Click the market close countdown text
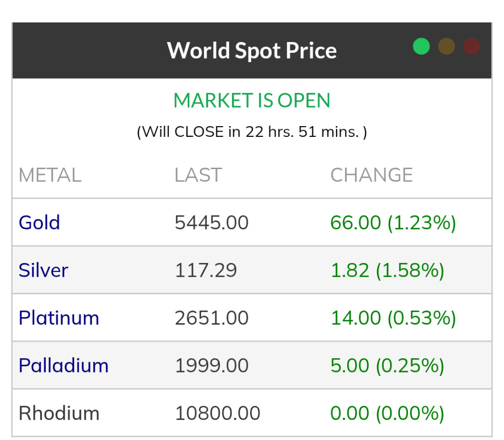Screen dimensions: 504x440 pos(252,132)
